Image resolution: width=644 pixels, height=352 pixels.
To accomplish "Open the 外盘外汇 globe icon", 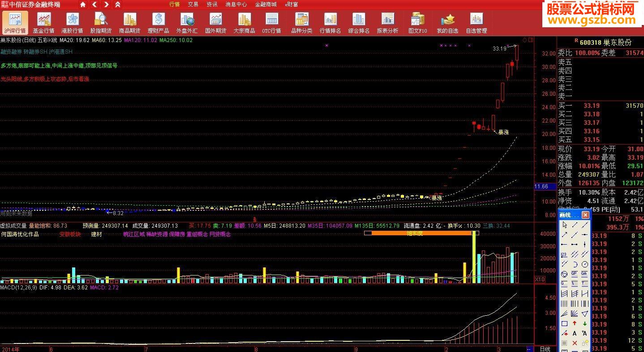I will click(x=187, y=22).
